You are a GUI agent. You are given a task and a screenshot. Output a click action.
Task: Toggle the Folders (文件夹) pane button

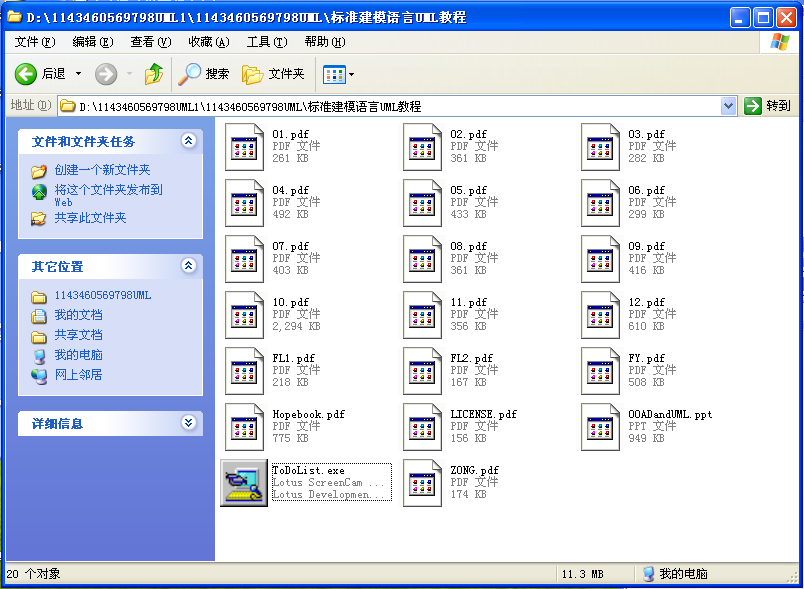[273, 74]
